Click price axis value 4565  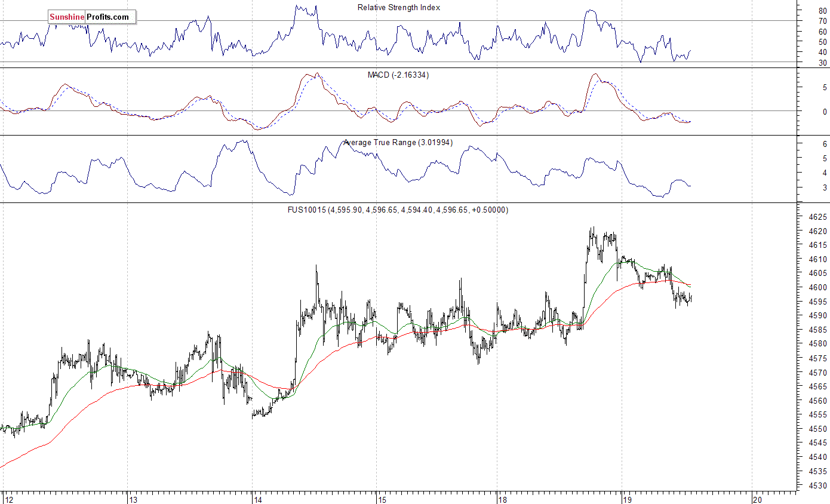point(817,386)
